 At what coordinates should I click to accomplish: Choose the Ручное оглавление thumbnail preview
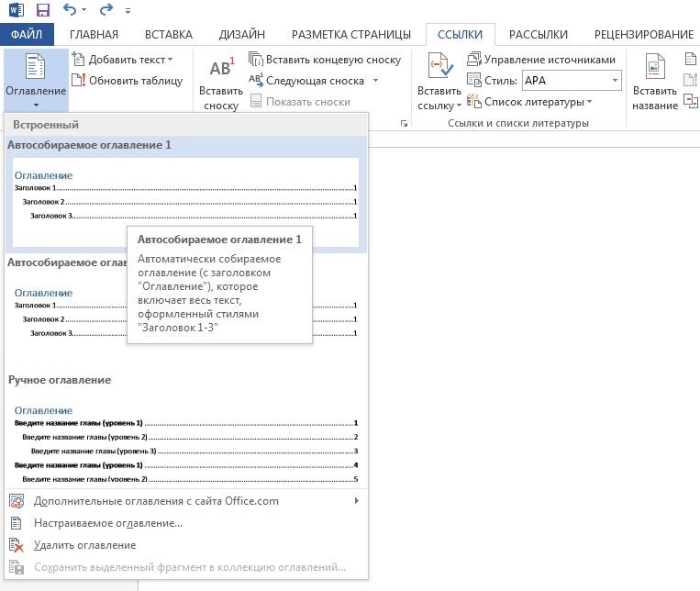tap(185, 442)
